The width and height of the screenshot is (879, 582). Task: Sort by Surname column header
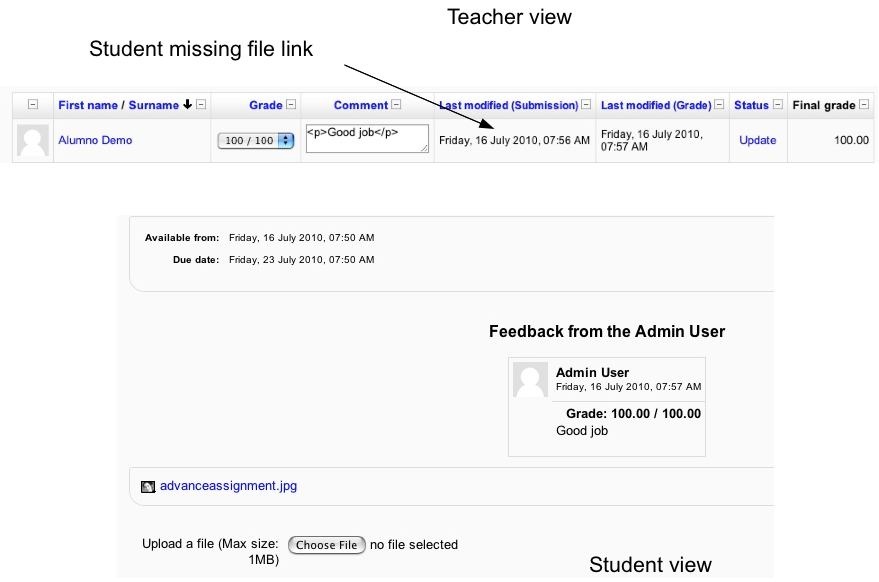tap(154, 105)
